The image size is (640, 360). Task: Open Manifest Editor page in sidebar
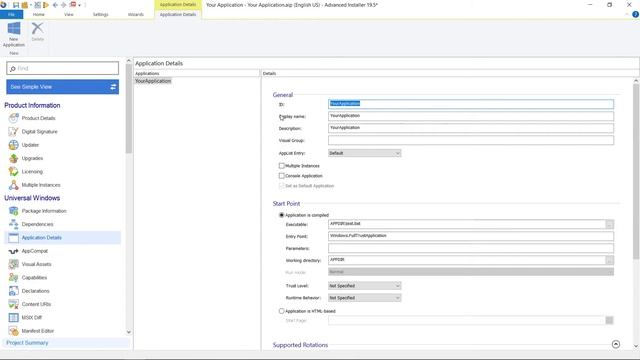38,331
